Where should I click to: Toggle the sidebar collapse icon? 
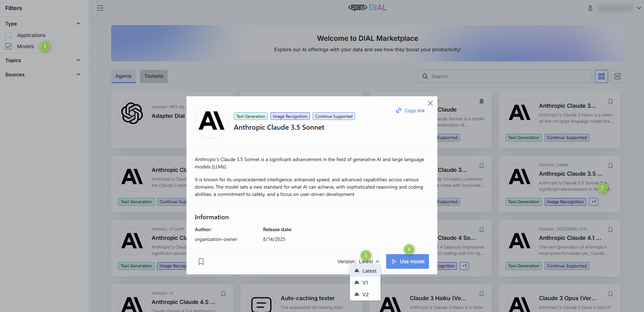100,8
